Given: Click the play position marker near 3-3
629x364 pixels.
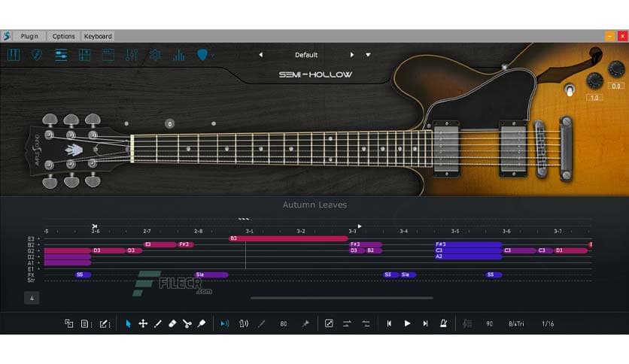Looking at the screenshot, I should (360, 226).
